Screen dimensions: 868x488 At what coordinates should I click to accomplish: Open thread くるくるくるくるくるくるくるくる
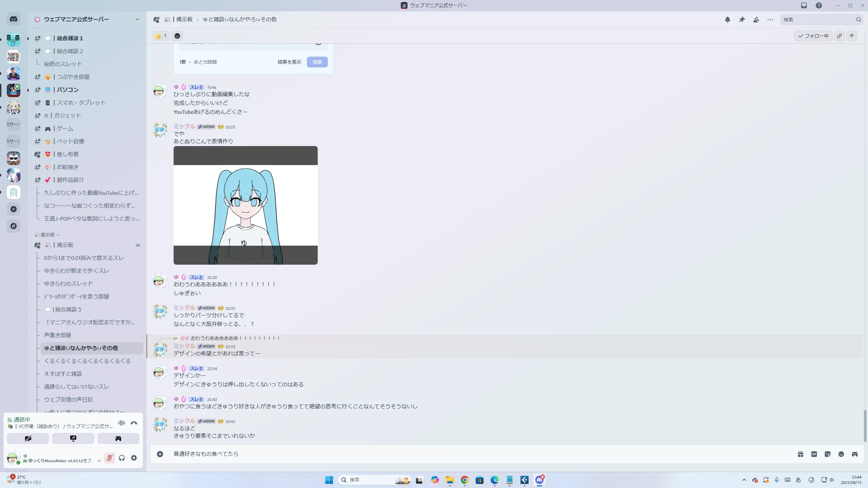(x=87, y=361)
